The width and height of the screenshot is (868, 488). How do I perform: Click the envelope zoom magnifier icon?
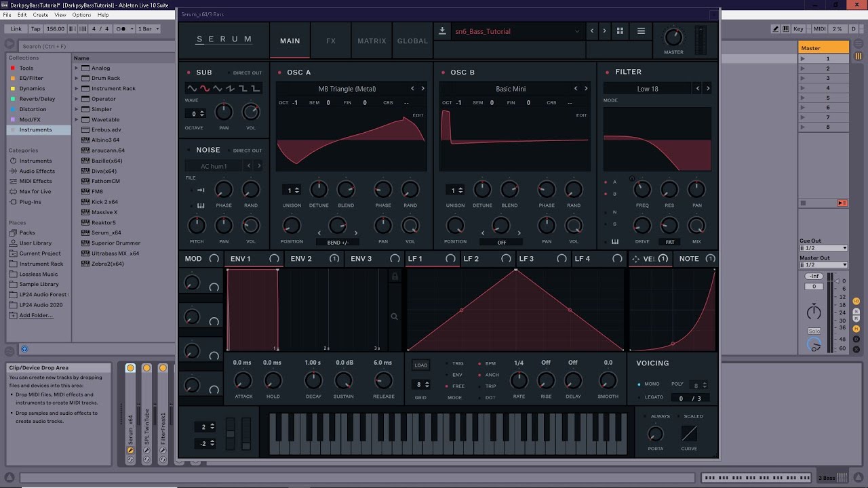point(394,316)
